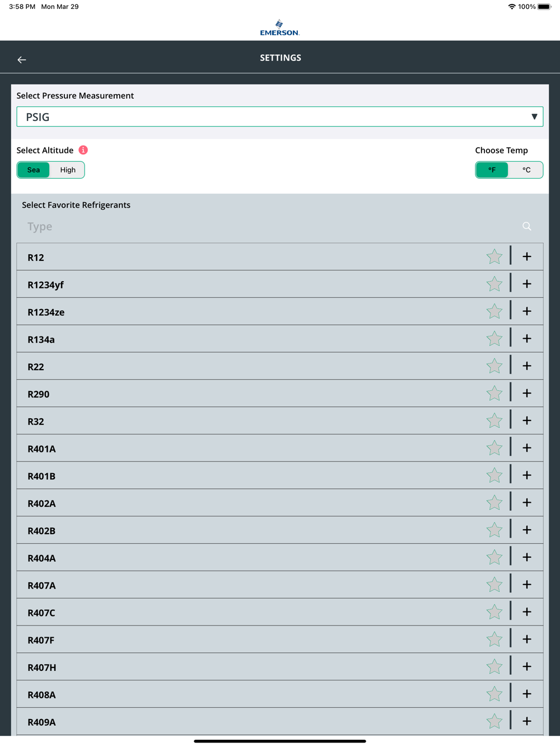
Task: Expand R290 details with plus
Action: pyautogui.click(x=527, y=393)
